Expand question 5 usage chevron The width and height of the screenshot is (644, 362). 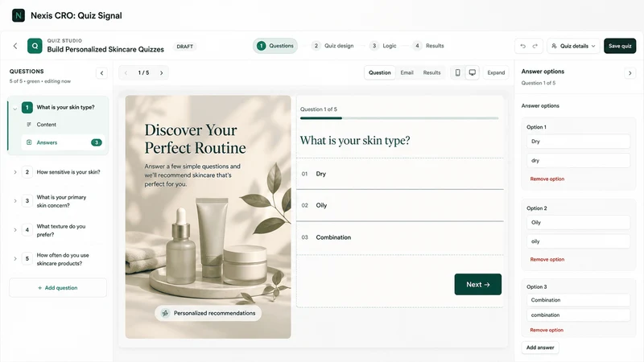click(x=14, y=258)
